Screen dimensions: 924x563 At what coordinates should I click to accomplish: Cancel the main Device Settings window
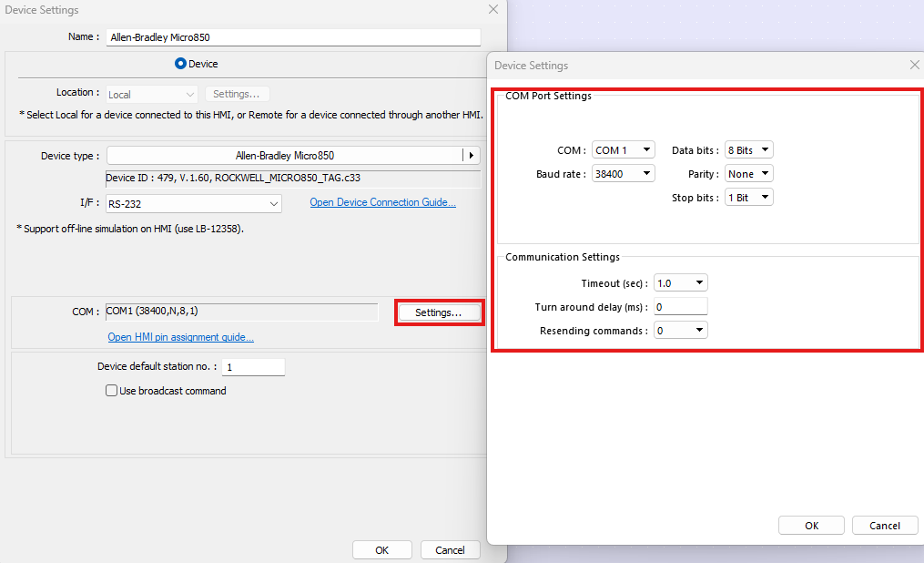coord(451,550)
